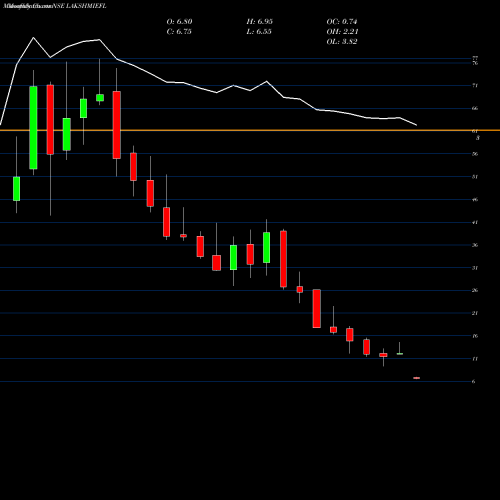Click the last small red candle near 6
The height and width of the screenshot is (500, 500).
point(417,378)
